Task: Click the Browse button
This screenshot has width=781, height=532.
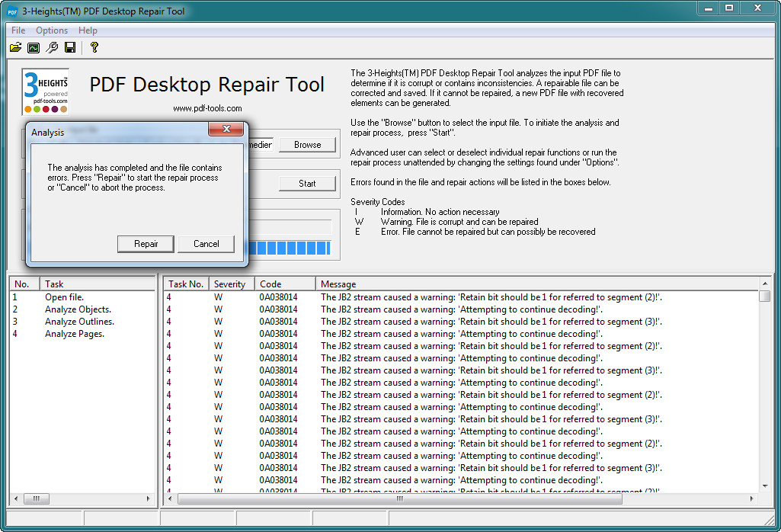Action: 307,145
